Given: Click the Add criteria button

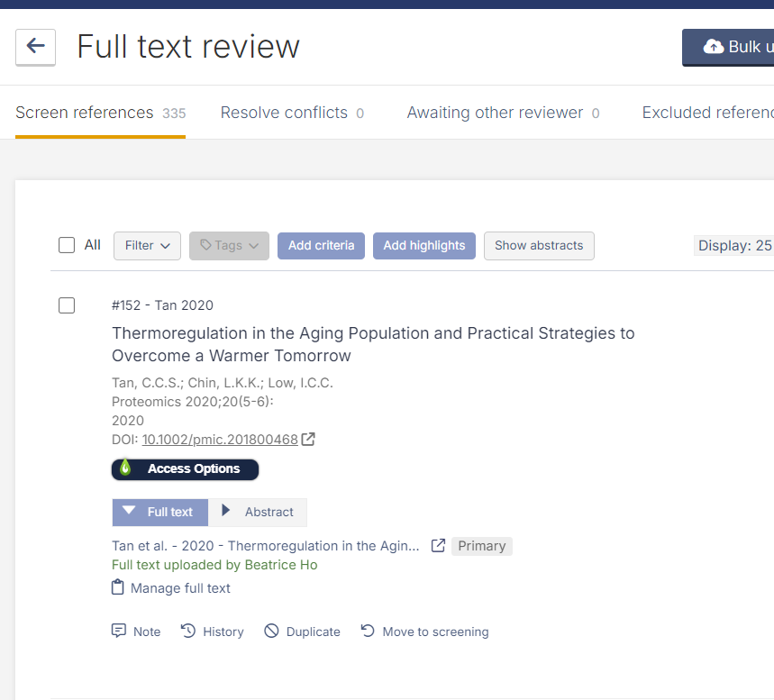Looking at the screenshot, I should point(322,245).
